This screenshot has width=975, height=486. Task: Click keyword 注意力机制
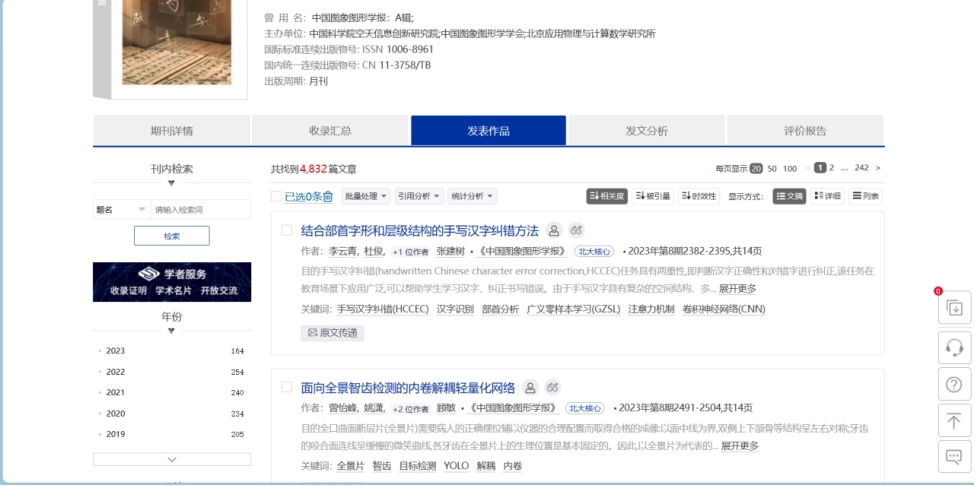651,309
